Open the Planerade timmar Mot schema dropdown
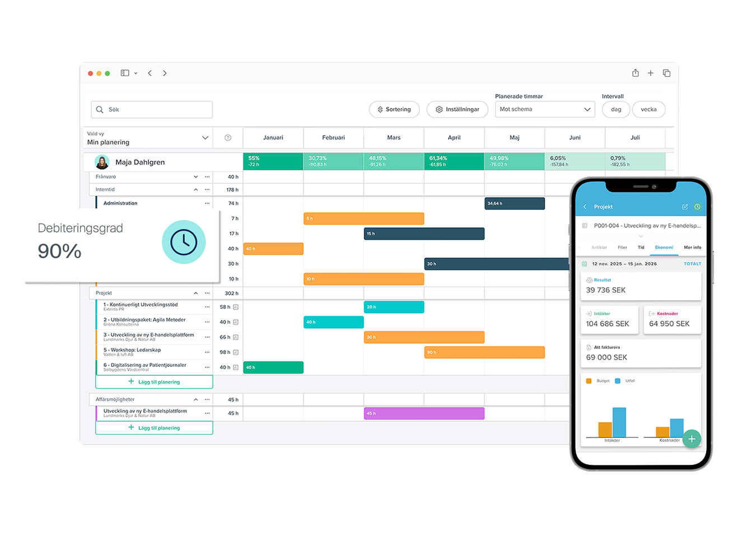This screenshot has width=747, height=560. click(545, 109)
